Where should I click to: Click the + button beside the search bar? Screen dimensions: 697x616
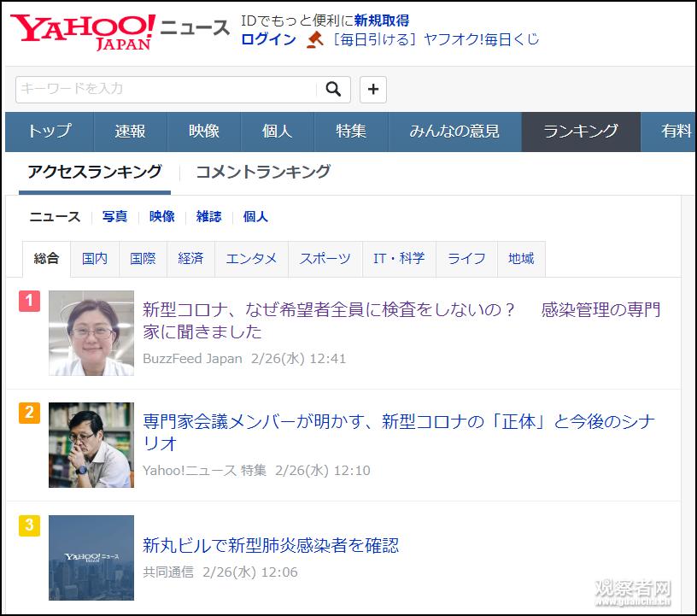372,89
